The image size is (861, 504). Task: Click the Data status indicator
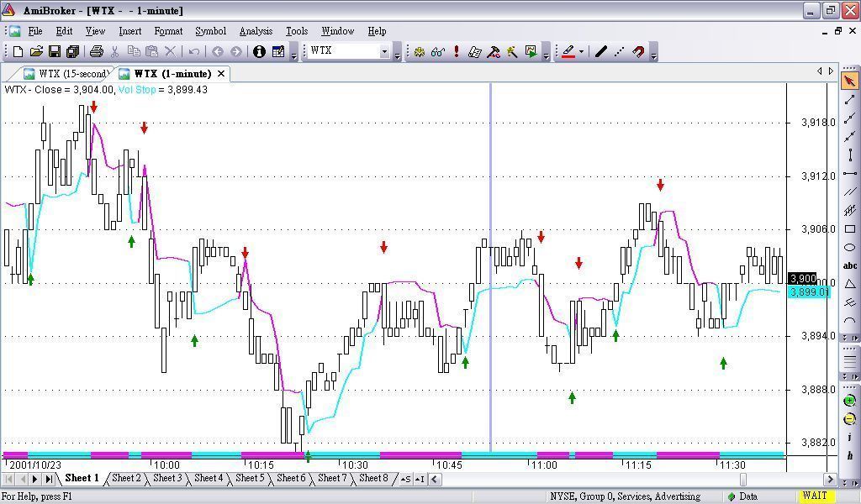743,496
